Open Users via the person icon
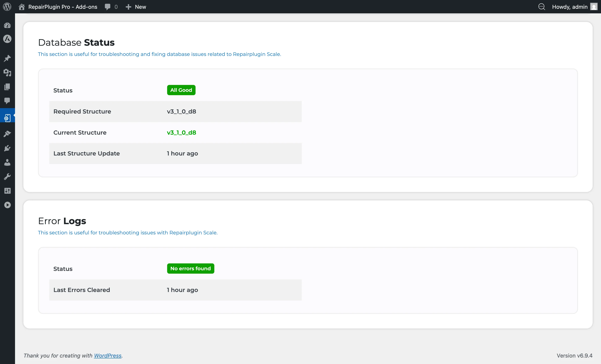Viewport: 601px width, 364px height. tap(7, 163)
